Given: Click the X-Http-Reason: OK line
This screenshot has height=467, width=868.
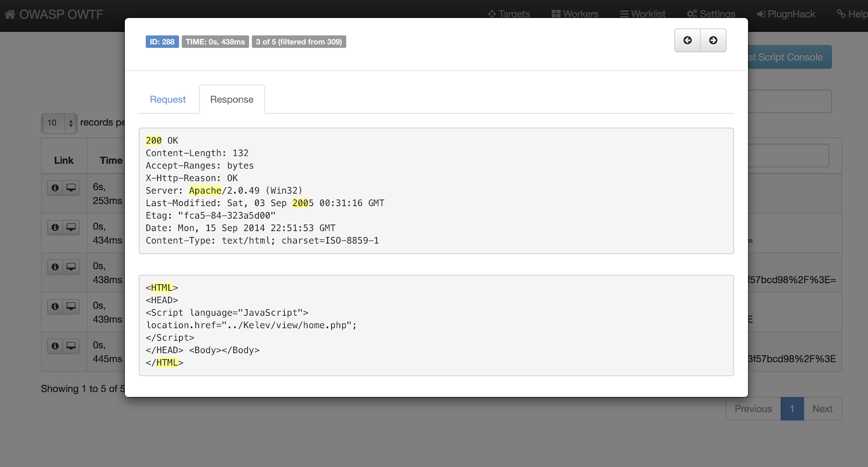Looking at the screenshot, I should coord(192,178).
